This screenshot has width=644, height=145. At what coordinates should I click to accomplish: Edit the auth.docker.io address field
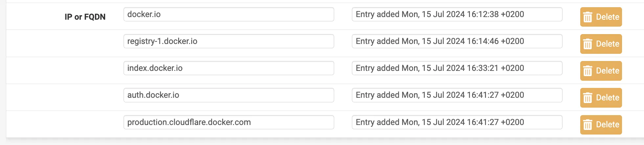229,95
